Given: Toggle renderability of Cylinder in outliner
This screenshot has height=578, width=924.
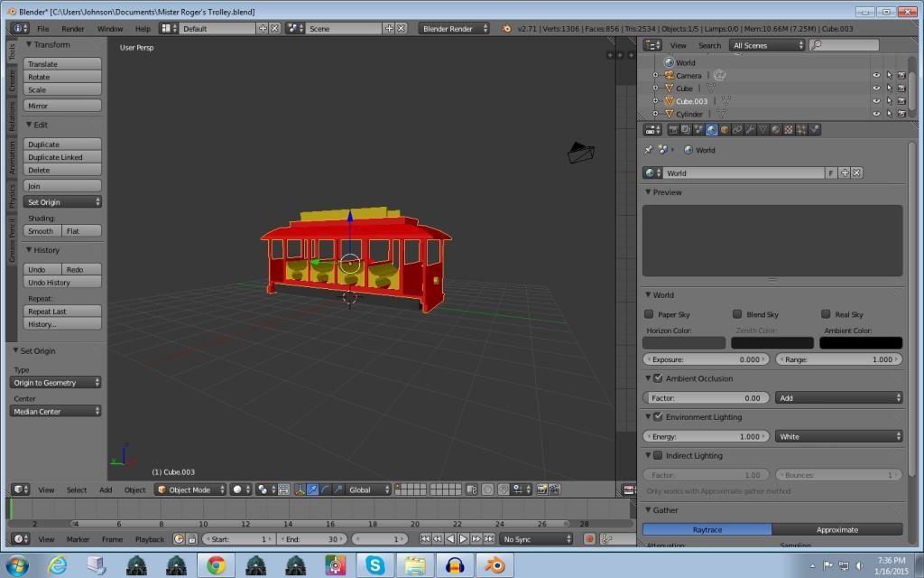Looking at the screenshot, I should pyautogui.click(x=901, y=114).
